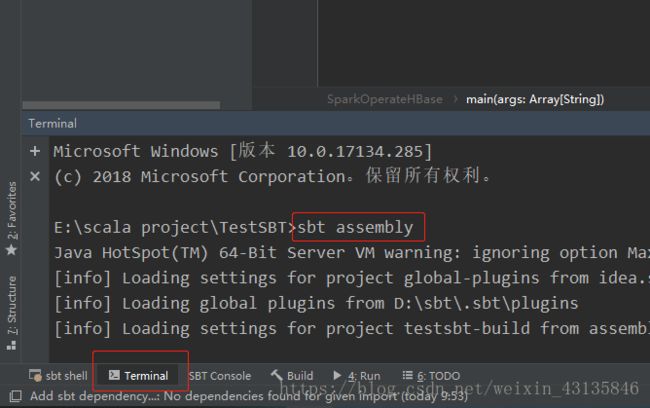650x408 pixels.
Task: Click the 'project testsbt-build' info line
Action: click(352, 329)
